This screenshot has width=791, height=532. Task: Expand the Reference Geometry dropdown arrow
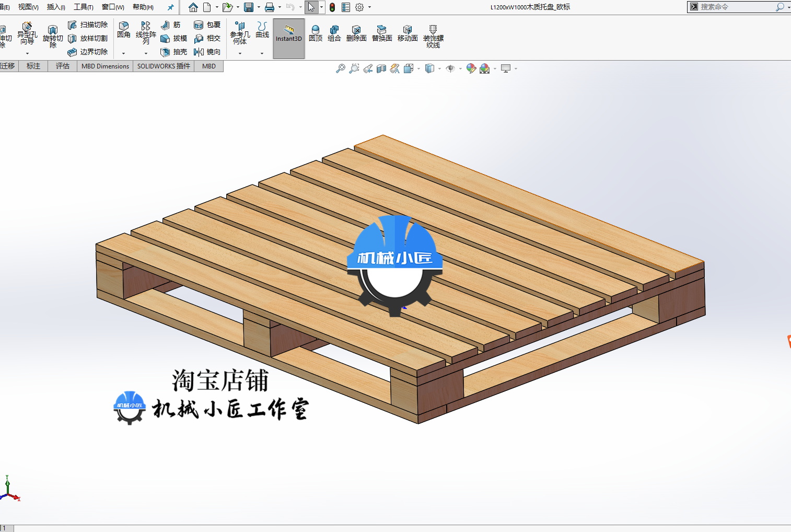(x=240, y=53)
